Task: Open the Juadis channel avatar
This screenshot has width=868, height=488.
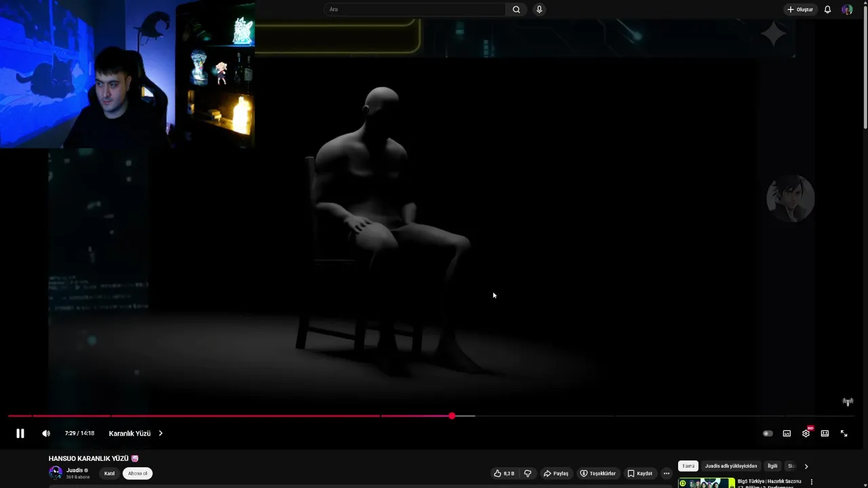Action: [x=56, y=472]
